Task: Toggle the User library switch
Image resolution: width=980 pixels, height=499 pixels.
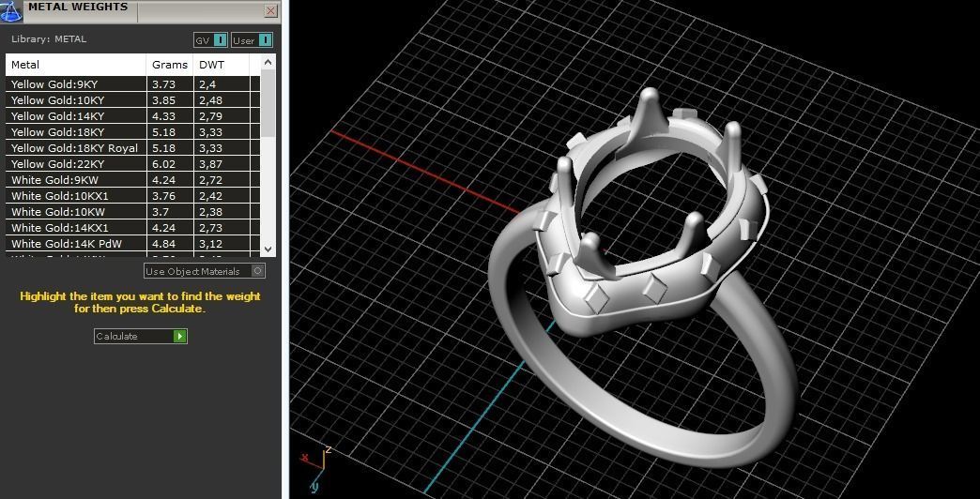Action: pyautogui.click(x=252, y=40)
